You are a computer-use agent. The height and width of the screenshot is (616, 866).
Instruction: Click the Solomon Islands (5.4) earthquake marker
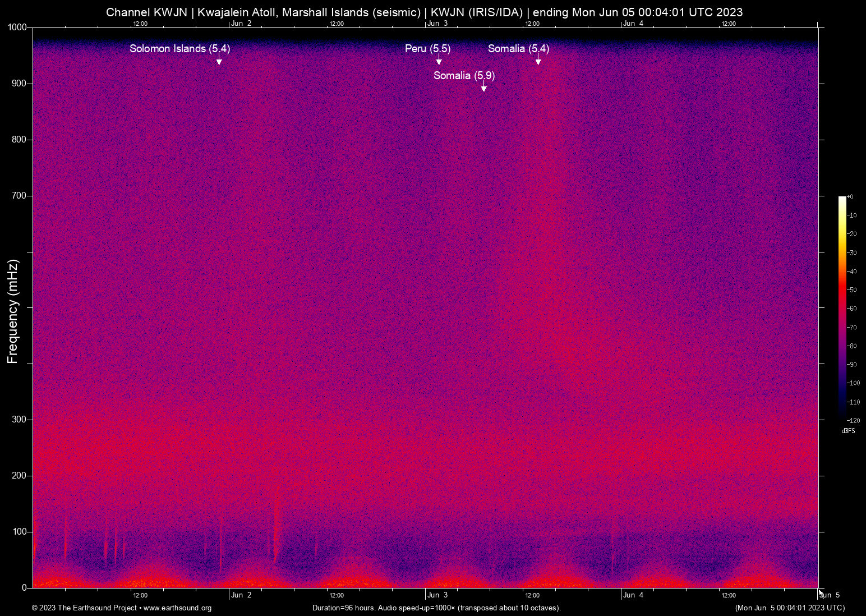click(x=179, y=49)
